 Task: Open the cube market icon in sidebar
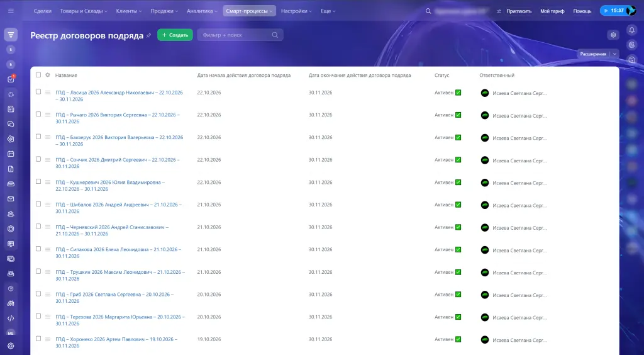(x=11, y=288)
